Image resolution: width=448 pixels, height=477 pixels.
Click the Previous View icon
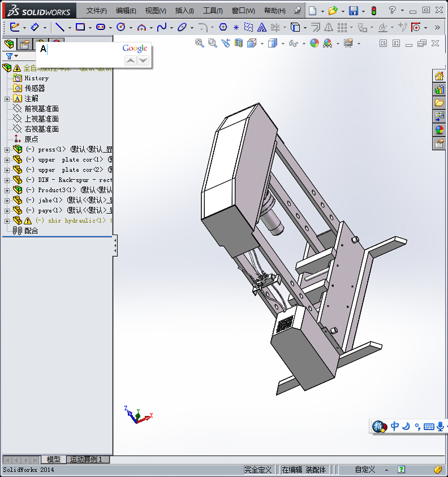pyautogui.click(x=225, y=43)
